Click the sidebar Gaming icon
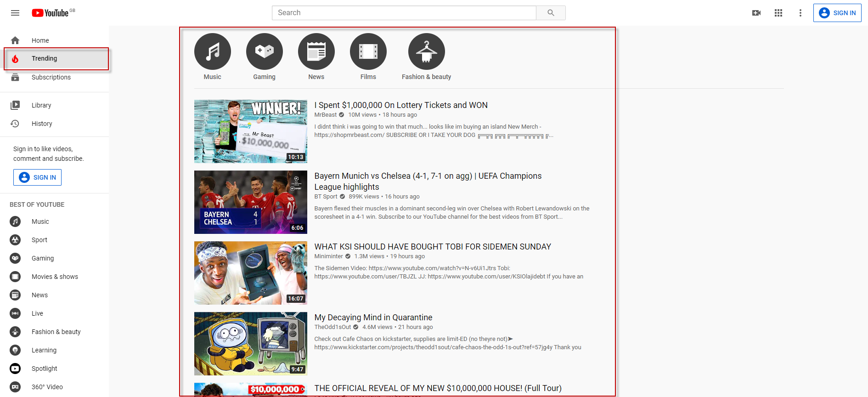Image resolution: width=868 pixels, height=397 pixels. tap(15, 258)
